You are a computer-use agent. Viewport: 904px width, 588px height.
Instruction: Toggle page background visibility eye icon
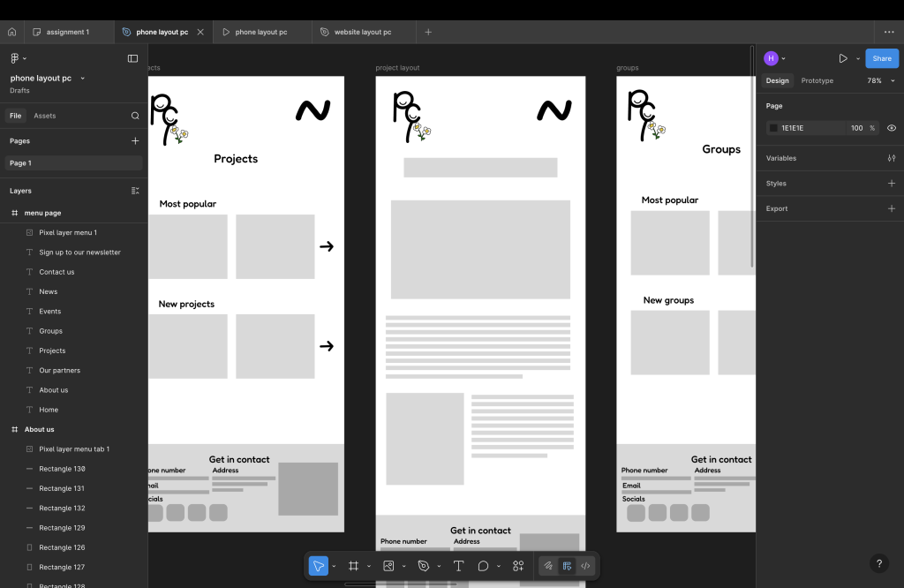click(x=891, y=128)
